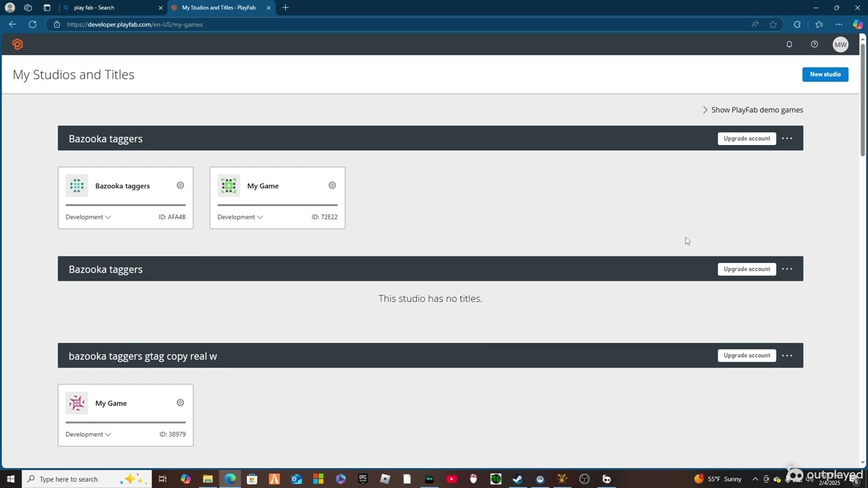The width and height of the screenshot is (868, 488).
Task: Open the help question mark icon
Action: click(x=814, y=44)
